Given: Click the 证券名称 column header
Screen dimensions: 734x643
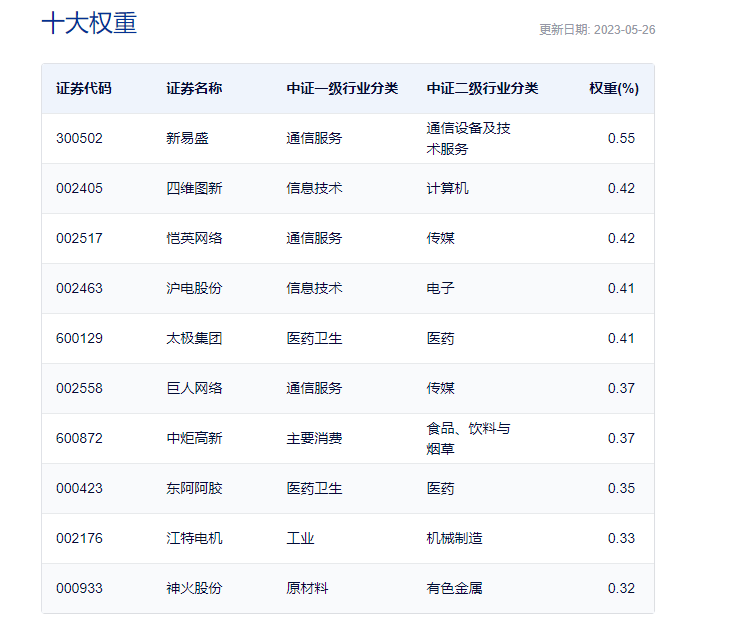Looking at the screenshot, I should click(194, 88).
